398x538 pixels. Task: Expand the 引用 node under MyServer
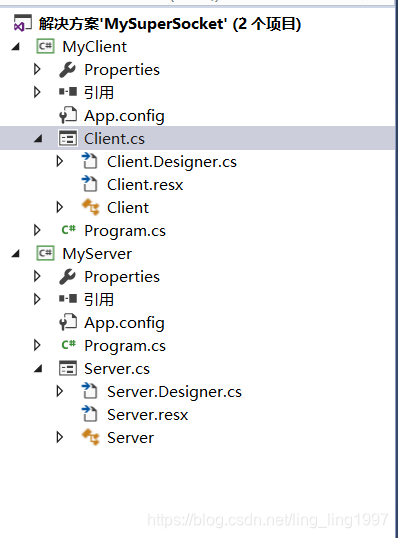[37, 299]
